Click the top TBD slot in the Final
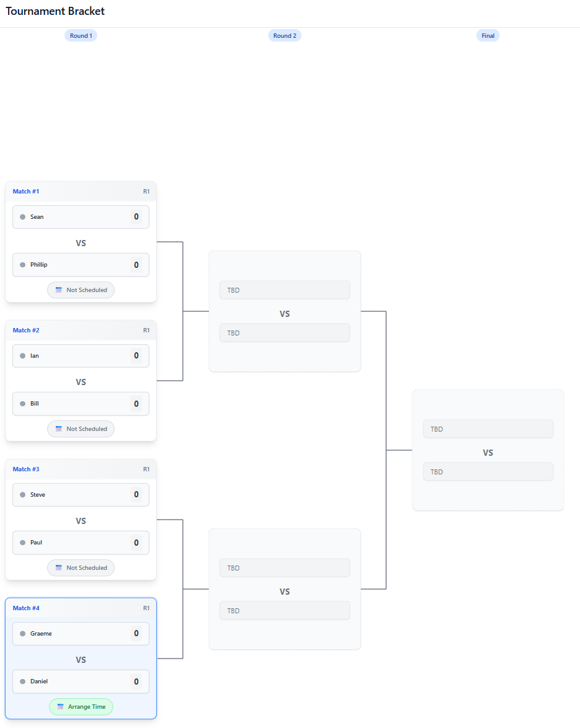Image resolution: width=580 pixels, height=728 pixels. click(488, 429)
